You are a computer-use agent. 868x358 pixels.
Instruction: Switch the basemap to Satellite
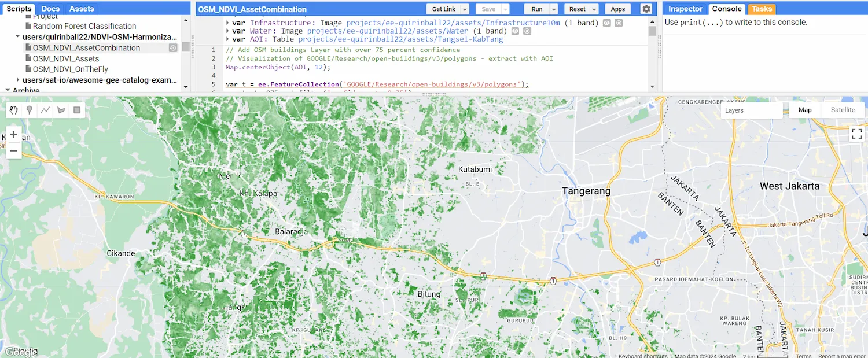click(x=843, y=110)
